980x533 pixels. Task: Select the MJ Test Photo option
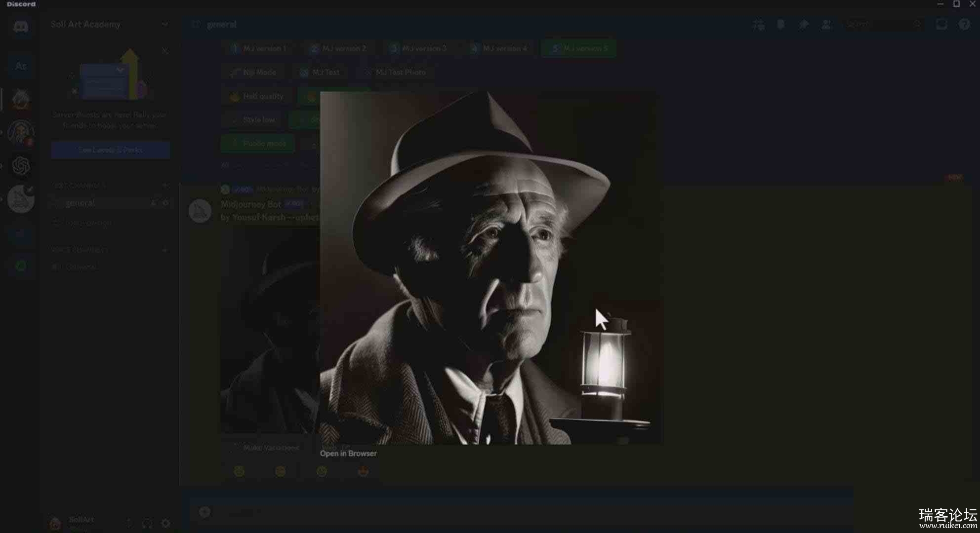(395, 73)
